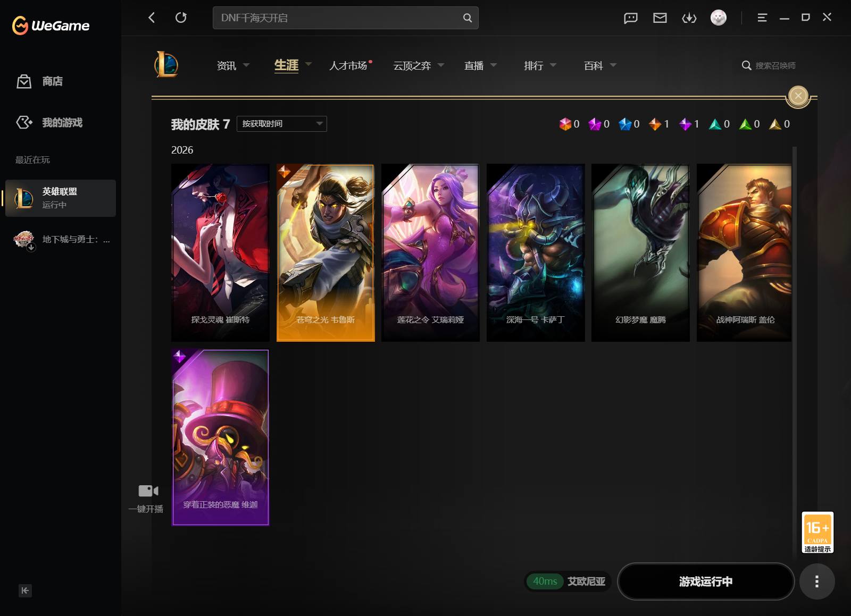
Task: Click the pink-orange hexagon gem icon
Action: point(565,124)
